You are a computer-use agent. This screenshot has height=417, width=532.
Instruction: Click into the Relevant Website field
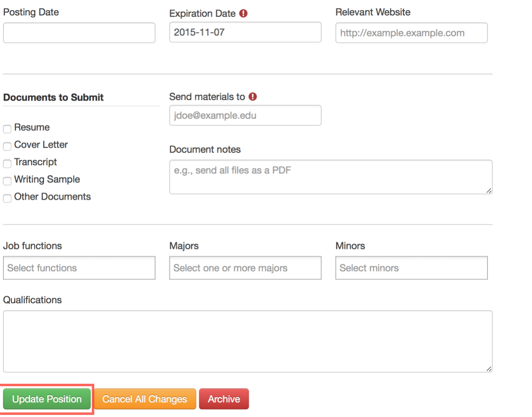(411, 33)
